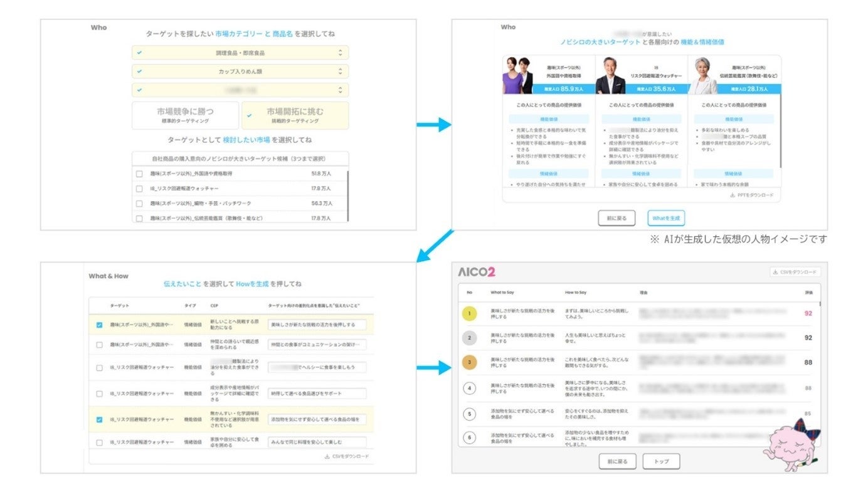Click the Whatを生成 button

(666, 217)
